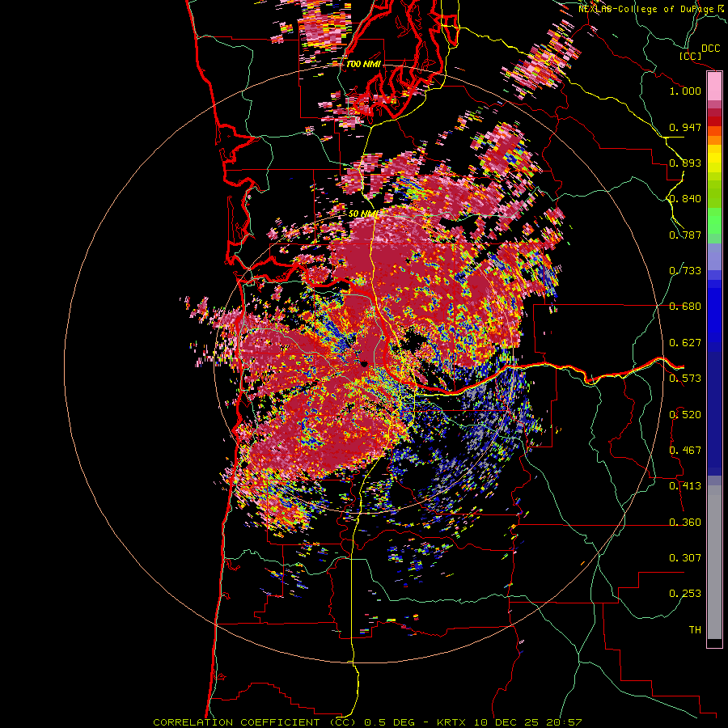Click the Correlation Coefficient KRTX caption at bottom
Image resolution: width=728 pixels, height=728 pixels.
(367, 722)
